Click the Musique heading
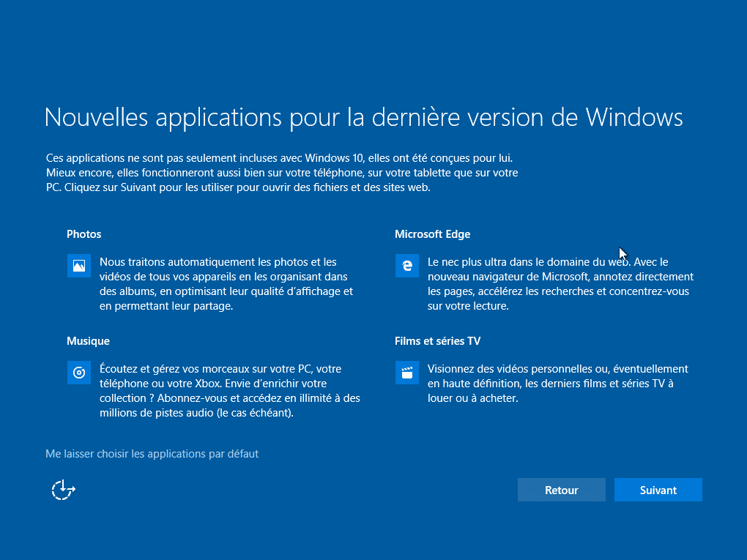The height and width of the screenshot is (560, 747). 88,341
